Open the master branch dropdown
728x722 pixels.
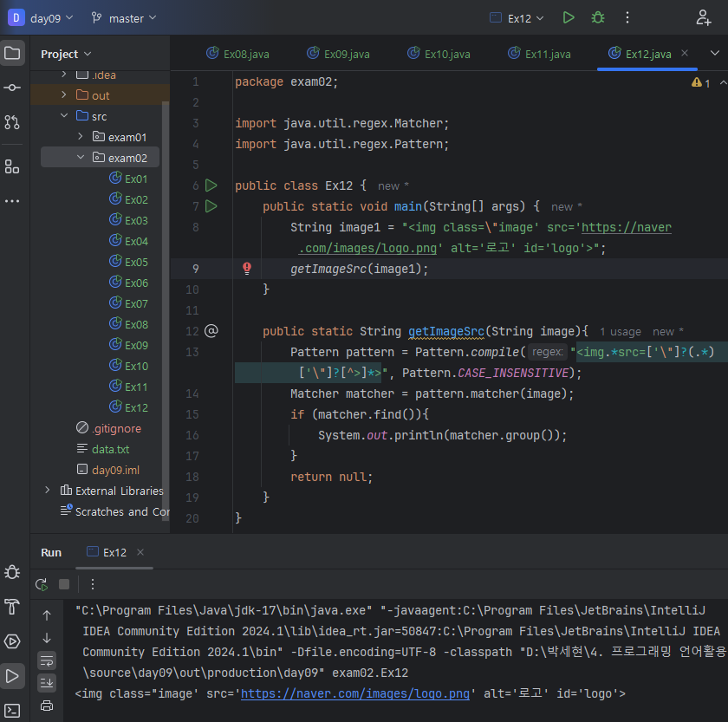(x=125, y=18)
